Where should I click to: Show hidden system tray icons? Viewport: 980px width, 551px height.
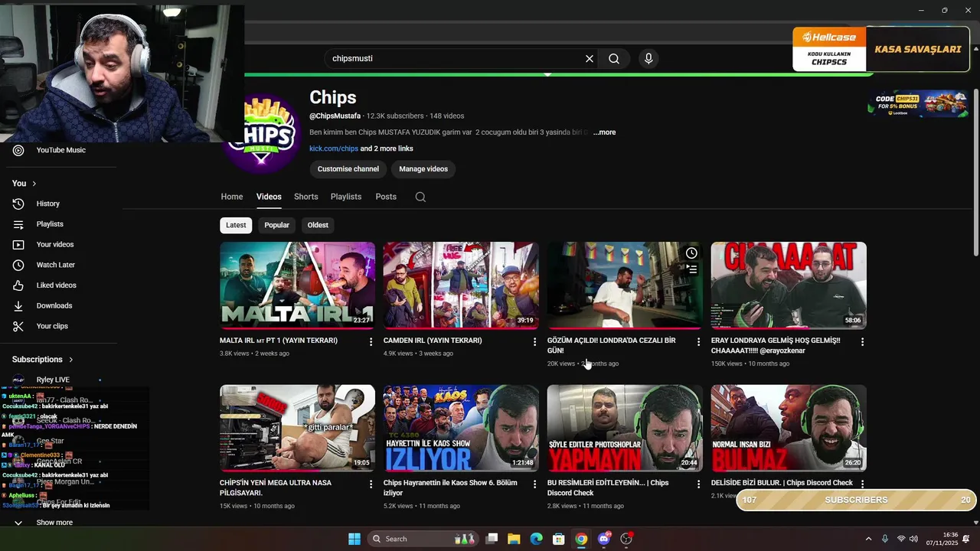point(868,539)
